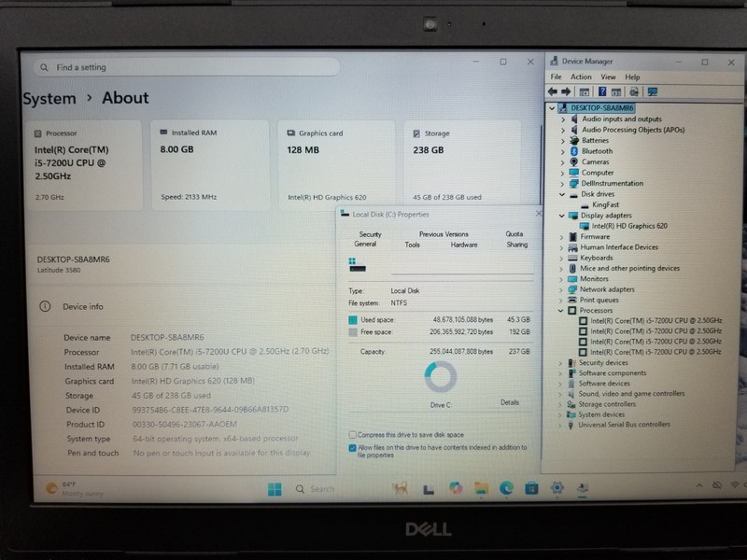747x560 pixels.
Task: Click the Task View icon on the taskbar
Action: (x=429, y=489)
